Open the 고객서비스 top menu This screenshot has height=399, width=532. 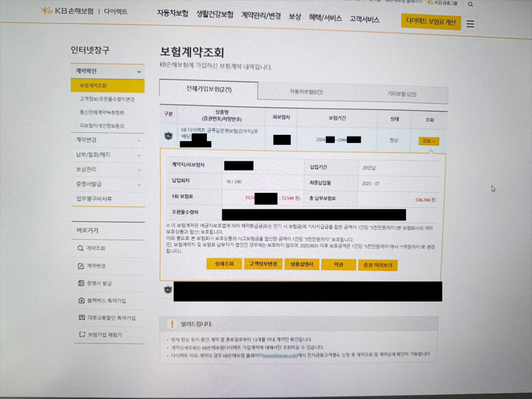coord(364,20)
